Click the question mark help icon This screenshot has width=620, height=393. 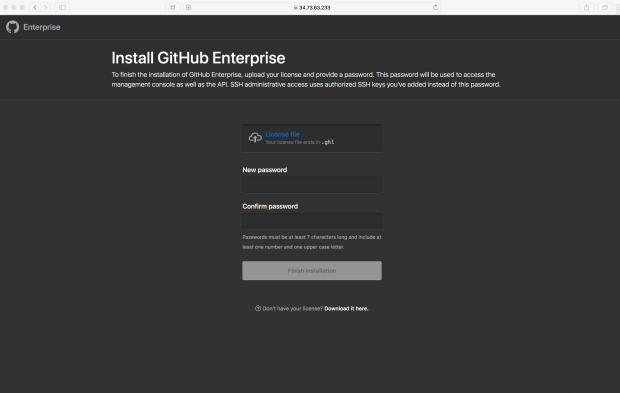[x=258, y=308]
